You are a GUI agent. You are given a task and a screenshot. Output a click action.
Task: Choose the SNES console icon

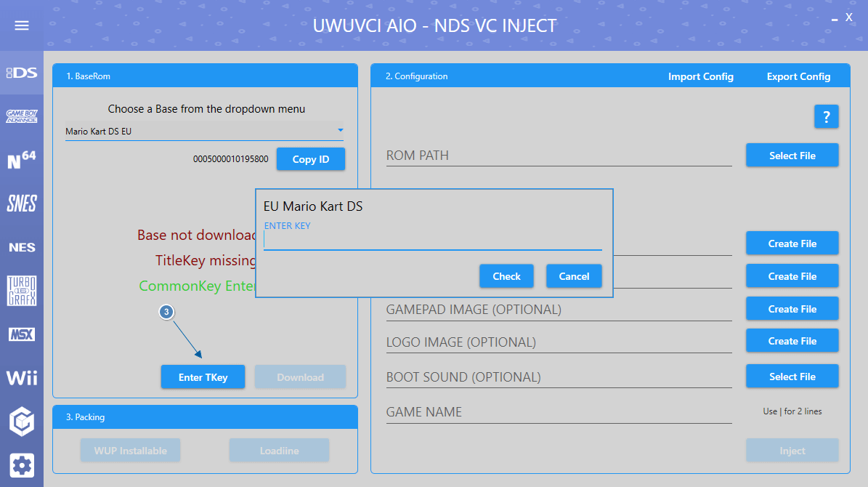coord(22,204)
